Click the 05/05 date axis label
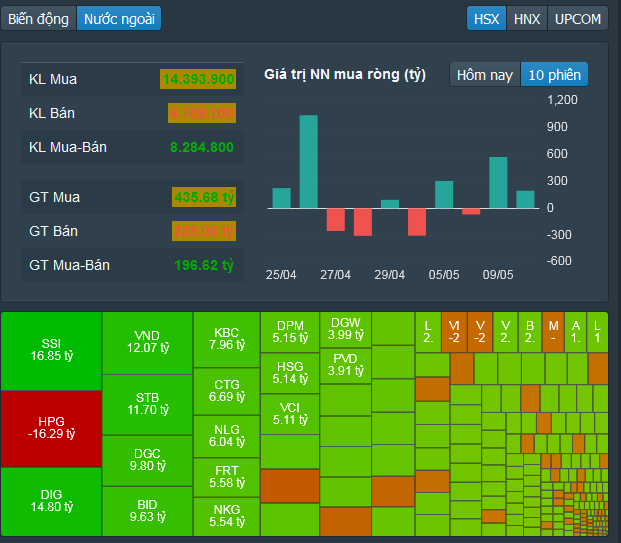Viewport: 621px width, 543px height. [444, 275]
